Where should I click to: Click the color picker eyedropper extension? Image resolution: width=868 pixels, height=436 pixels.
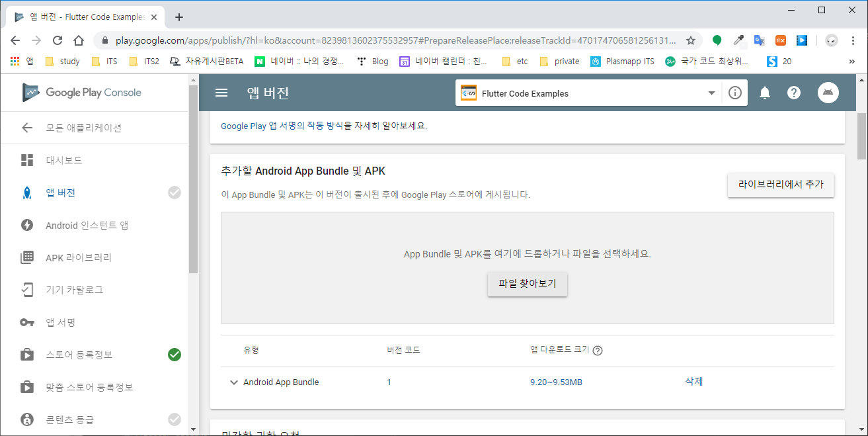click(x=738, y=40)
